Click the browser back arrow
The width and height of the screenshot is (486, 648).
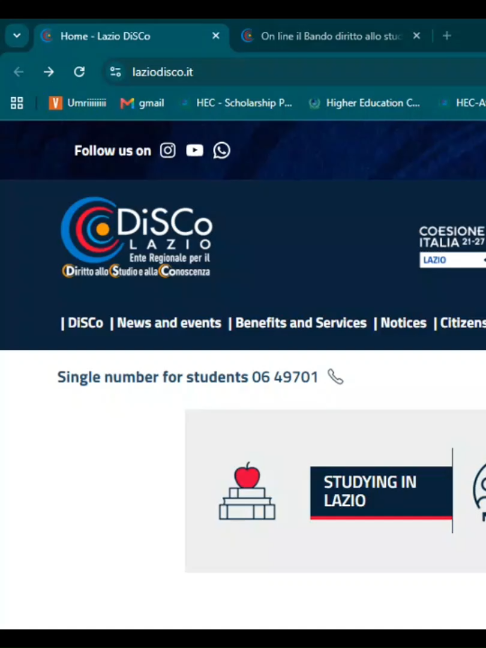pos(19,72)
